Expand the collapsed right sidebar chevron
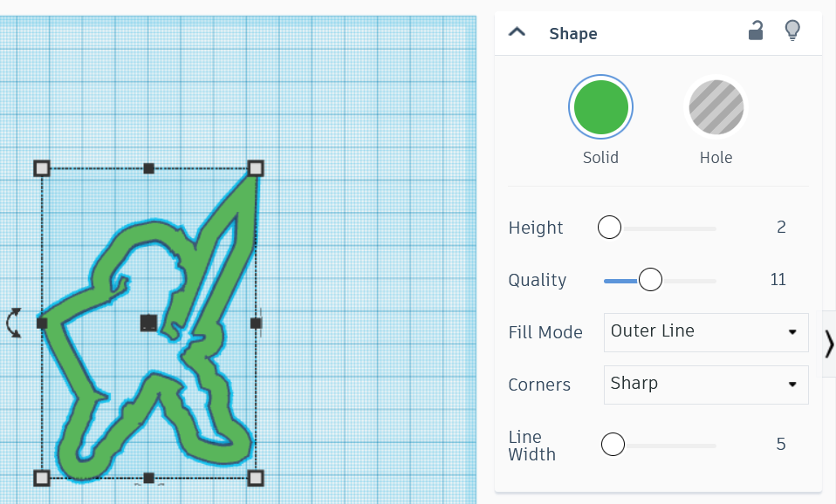836x504 pixels. [829, 344]
